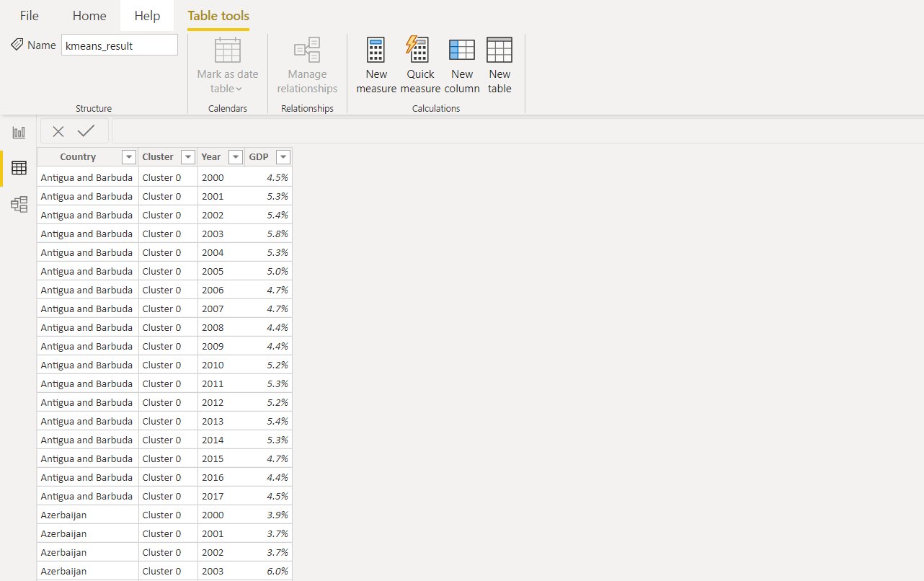This screenshot has width=924, height=581.
Task: Click the table Name input field
Action: (119, 45)
